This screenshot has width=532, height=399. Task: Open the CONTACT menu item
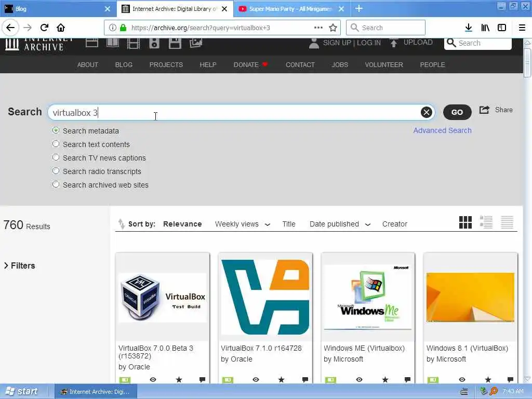click(300, 65)
